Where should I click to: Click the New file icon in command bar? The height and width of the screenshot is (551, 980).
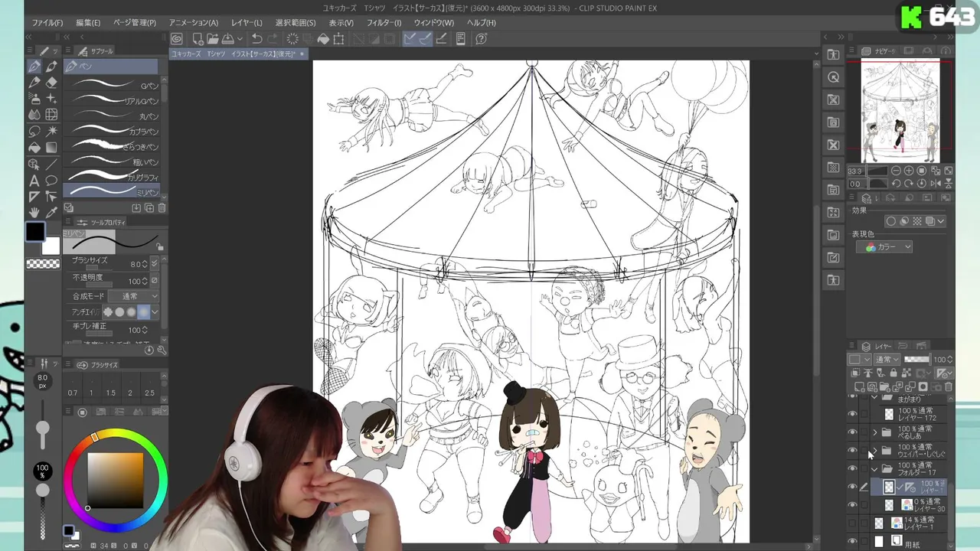coord(198,38)
